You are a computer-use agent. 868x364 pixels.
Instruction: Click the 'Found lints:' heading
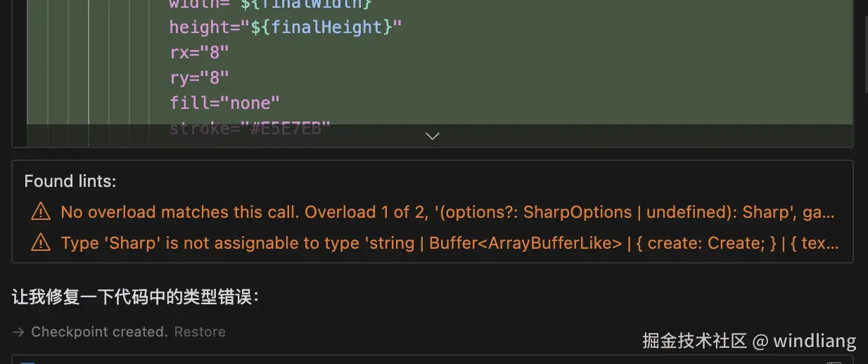(70, 181)
